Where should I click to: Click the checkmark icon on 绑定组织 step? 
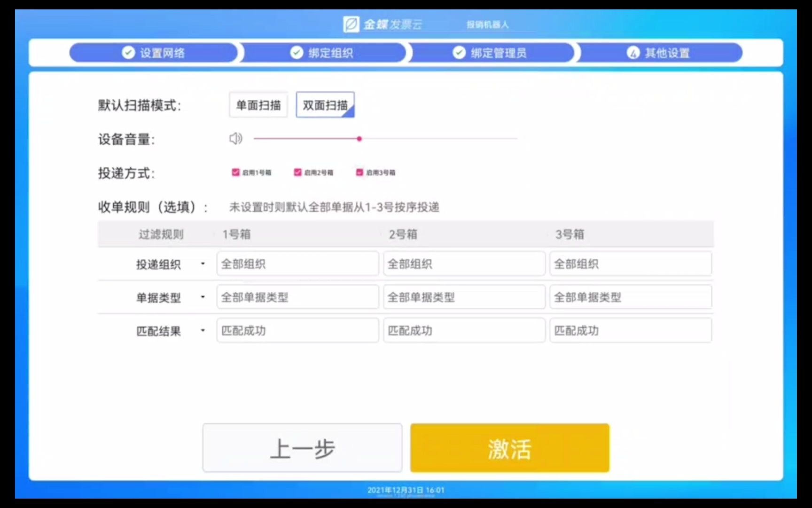[297, 53]
